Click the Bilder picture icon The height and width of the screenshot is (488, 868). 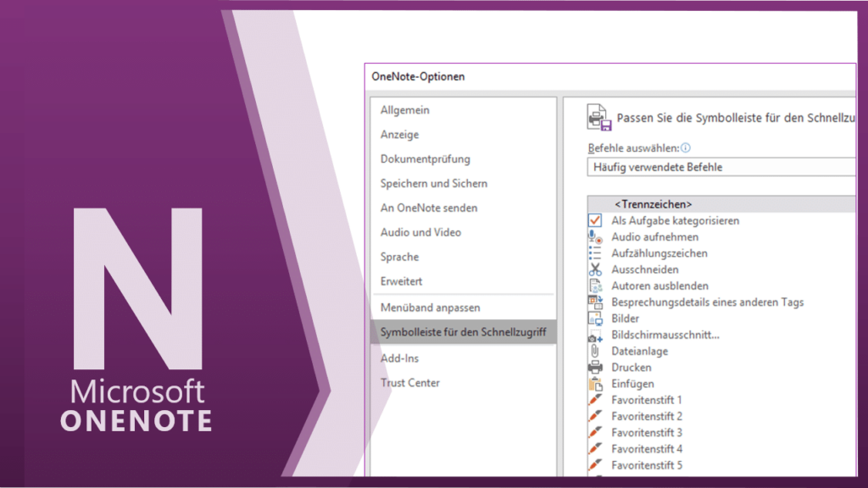point(595,319)
